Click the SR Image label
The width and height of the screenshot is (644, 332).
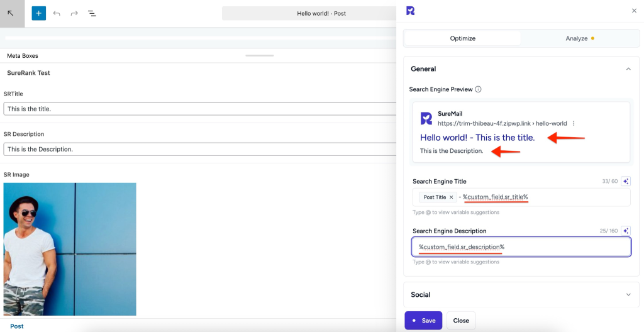tap(16, 175)
